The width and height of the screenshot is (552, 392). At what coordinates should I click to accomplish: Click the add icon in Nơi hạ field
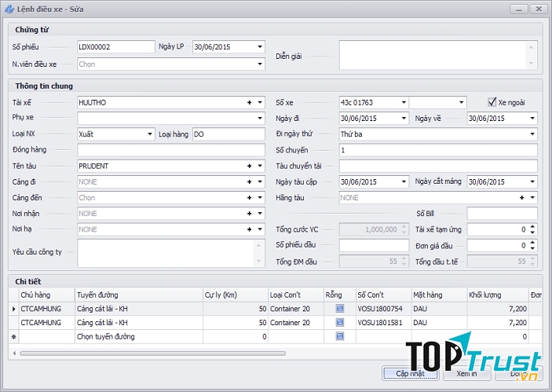[249, 229]
